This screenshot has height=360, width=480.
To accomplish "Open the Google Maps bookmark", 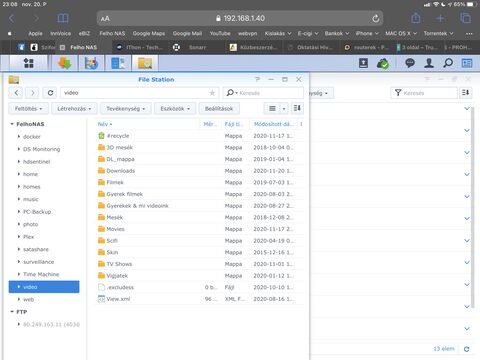I will tap(149, 33).
